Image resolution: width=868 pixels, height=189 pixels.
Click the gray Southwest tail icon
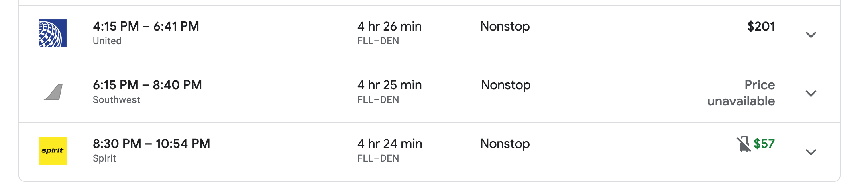click(x=53, y=92)
